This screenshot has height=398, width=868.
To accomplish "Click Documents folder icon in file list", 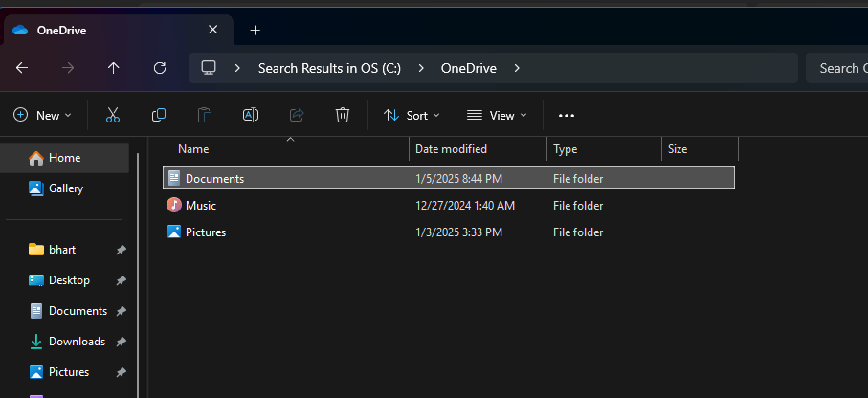I will point(174,178).
